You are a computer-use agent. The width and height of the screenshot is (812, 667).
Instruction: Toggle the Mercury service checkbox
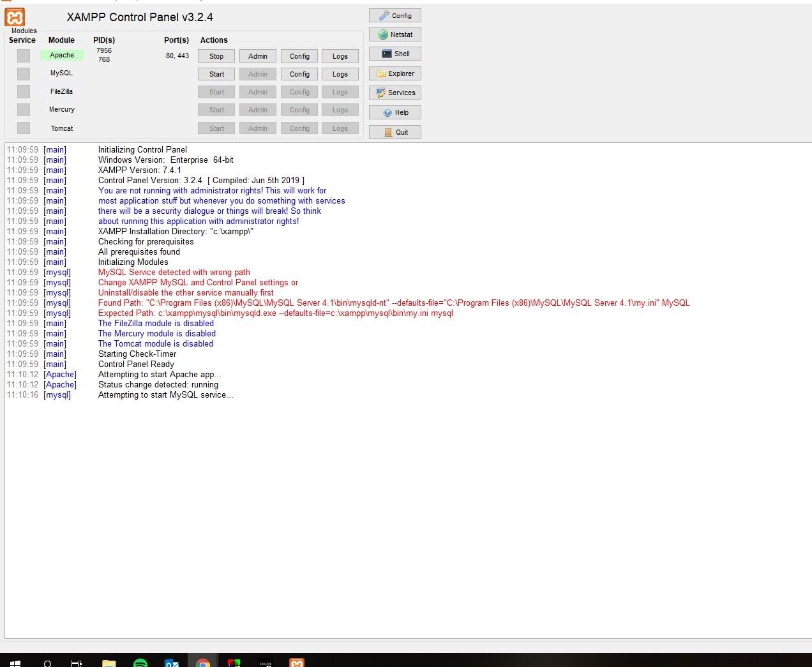[x=24, y=110]
